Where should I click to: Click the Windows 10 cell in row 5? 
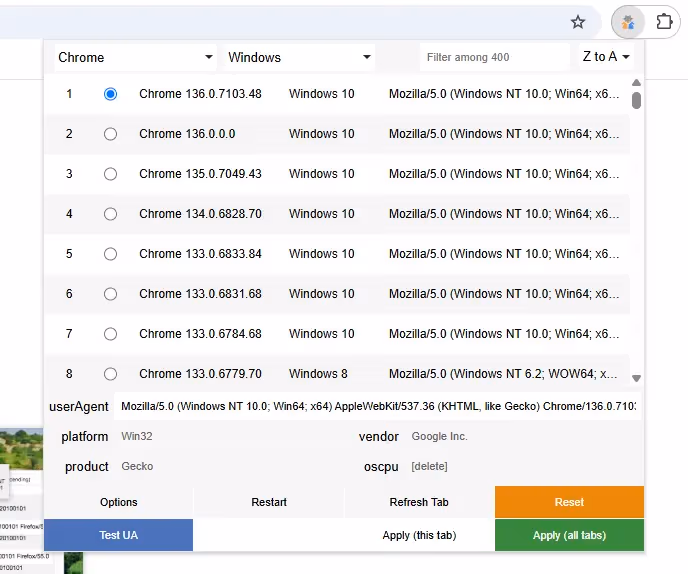(x=322, y=254)
